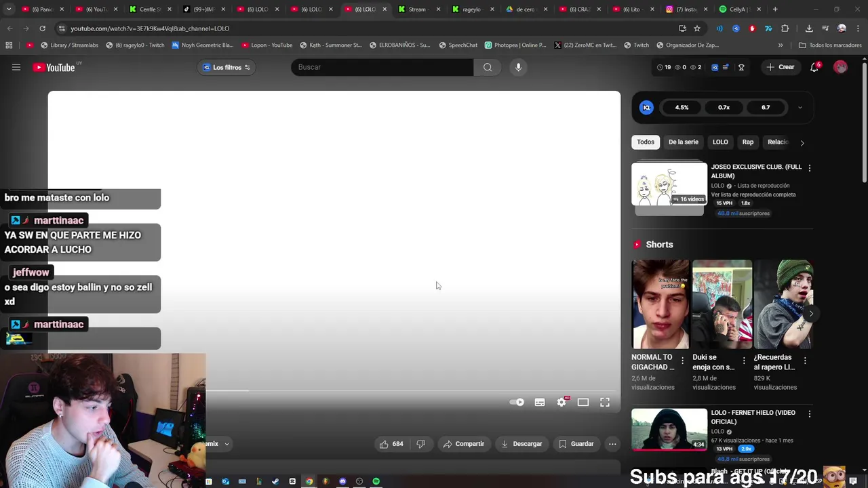868x488 pixels.
Task: Click Guardar to save the video
Action: click(x=576, y=444)
